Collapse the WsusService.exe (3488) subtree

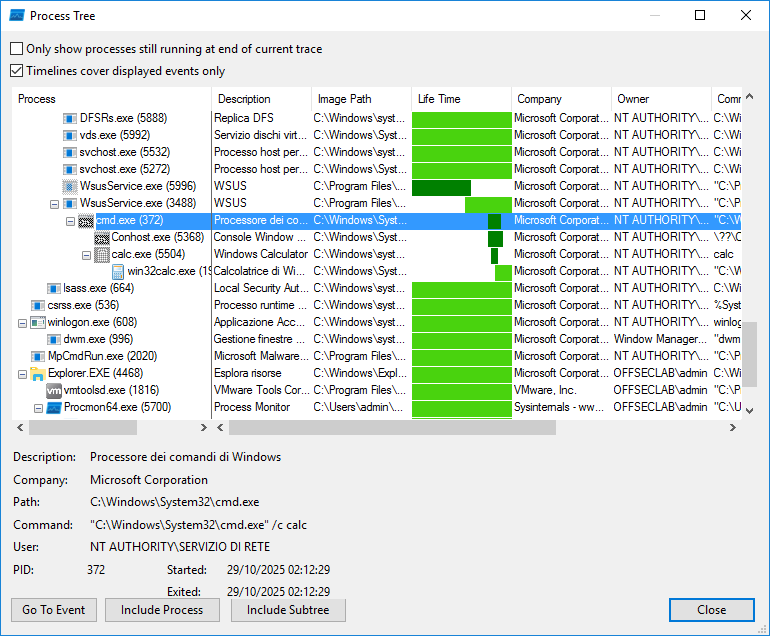tap(55, 204)
